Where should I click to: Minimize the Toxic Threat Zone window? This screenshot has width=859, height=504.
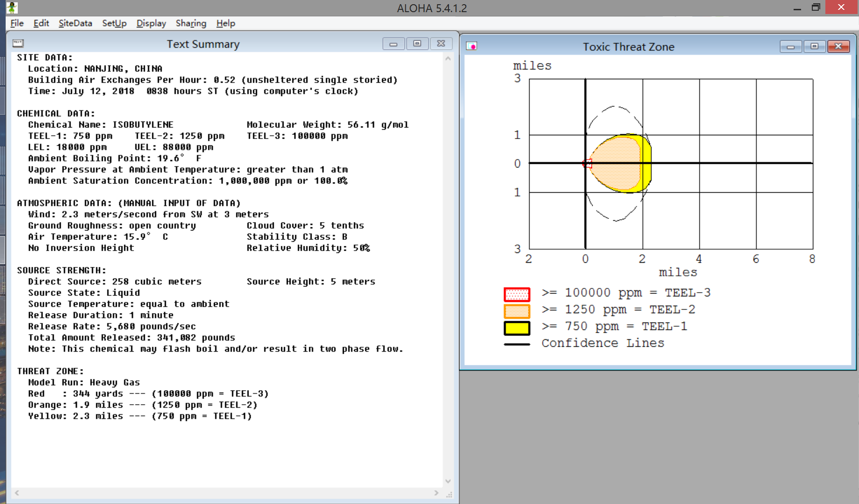click(791, 47)
